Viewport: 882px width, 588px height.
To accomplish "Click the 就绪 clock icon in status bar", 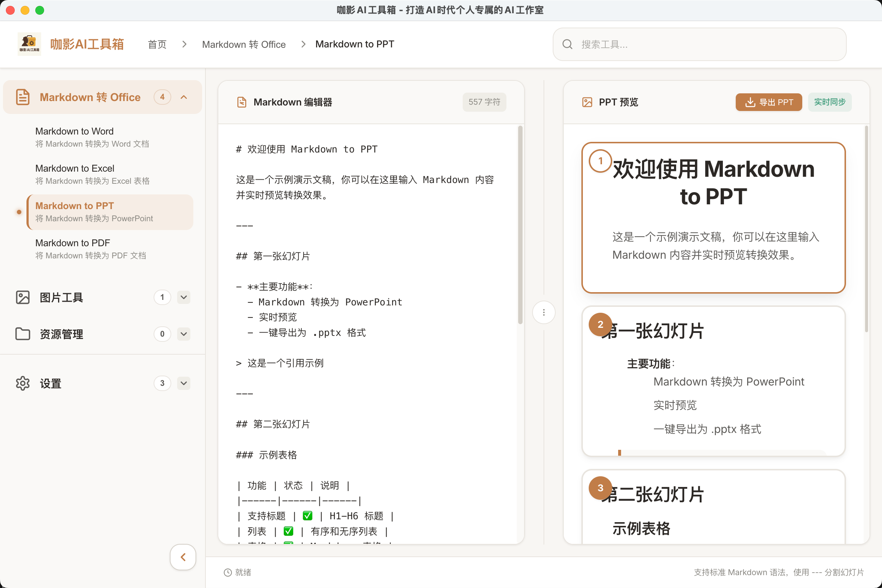I will coord(227,573).
